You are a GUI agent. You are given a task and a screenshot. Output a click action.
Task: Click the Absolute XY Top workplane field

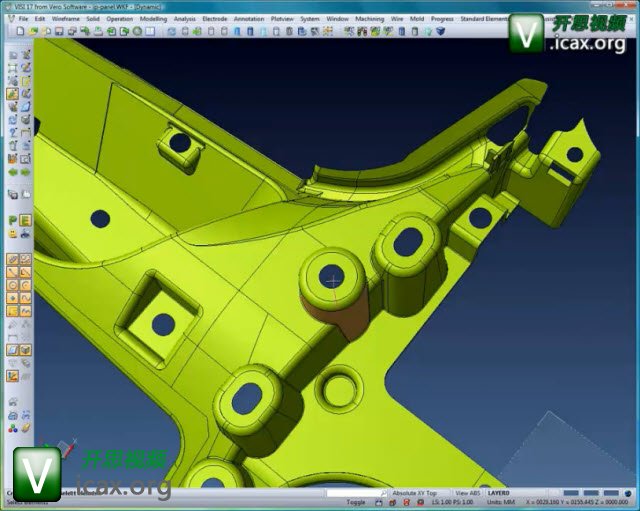pos(414,493)
